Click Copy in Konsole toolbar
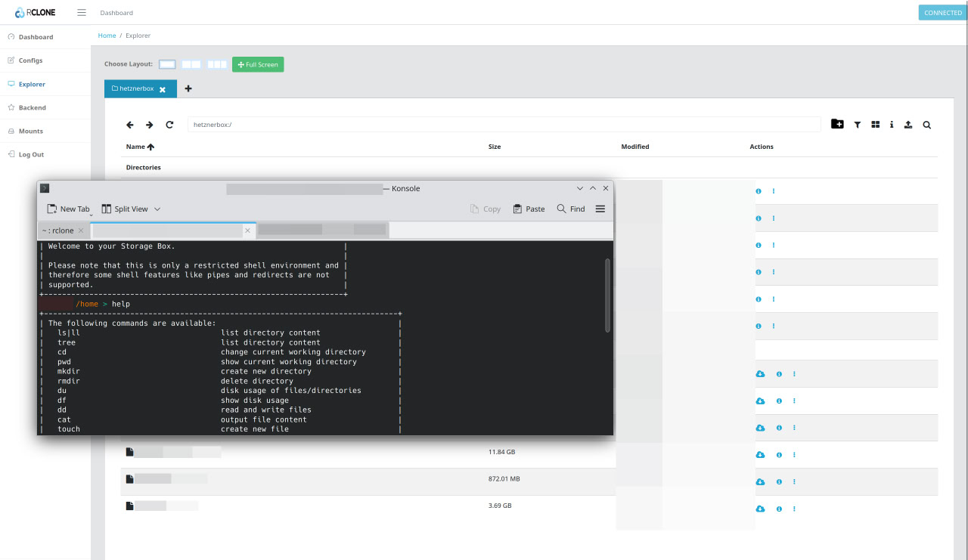Screen dimensions: 968x560 tap(485, 209)
